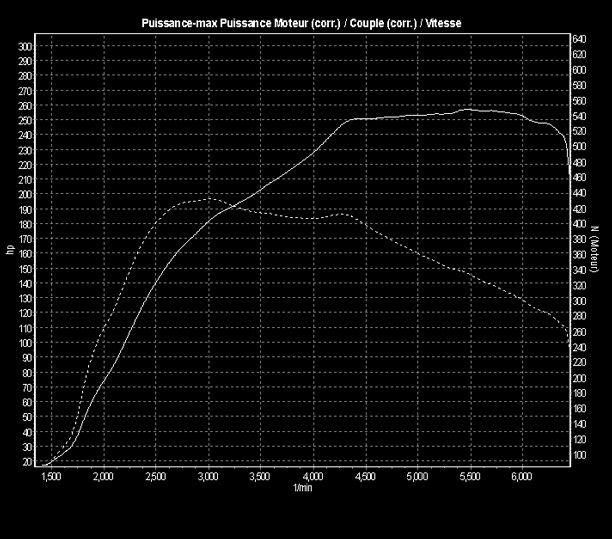The width and height of the screenshot is (612, 539).
Task: Select the 100 value on the hp axis
Action: [26, 343]
